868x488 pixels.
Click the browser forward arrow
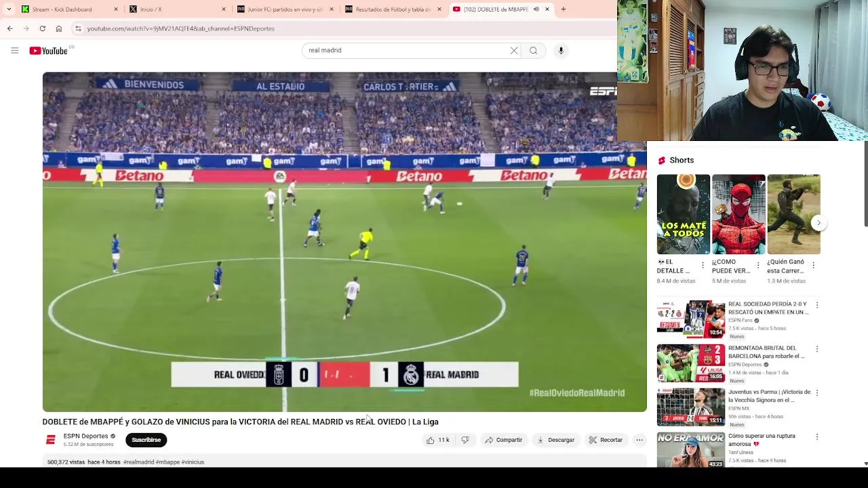click(26, 28)
